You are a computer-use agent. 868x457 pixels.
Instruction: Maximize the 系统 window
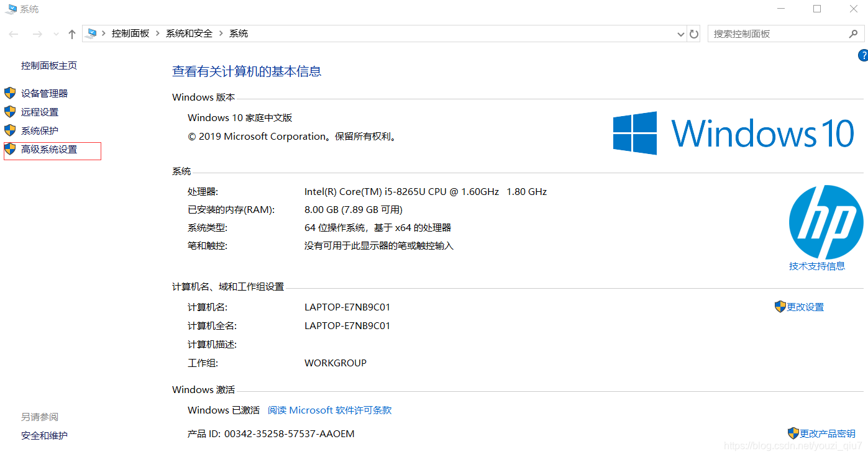coord(817,9)
